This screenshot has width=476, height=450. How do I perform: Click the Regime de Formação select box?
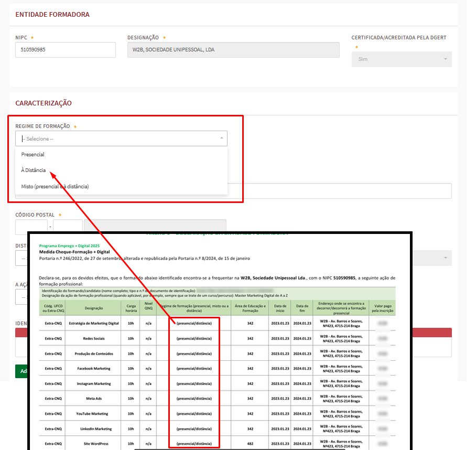coord(121,138)
